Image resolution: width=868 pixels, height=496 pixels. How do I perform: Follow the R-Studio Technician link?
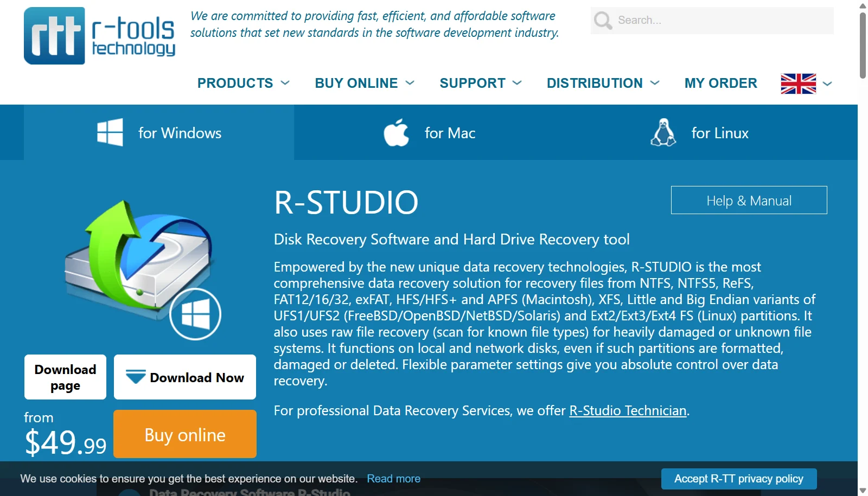tap(628, 410)
